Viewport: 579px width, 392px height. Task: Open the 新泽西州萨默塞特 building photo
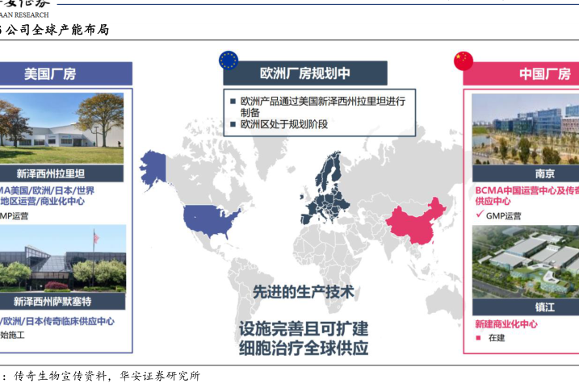(61, 258)
